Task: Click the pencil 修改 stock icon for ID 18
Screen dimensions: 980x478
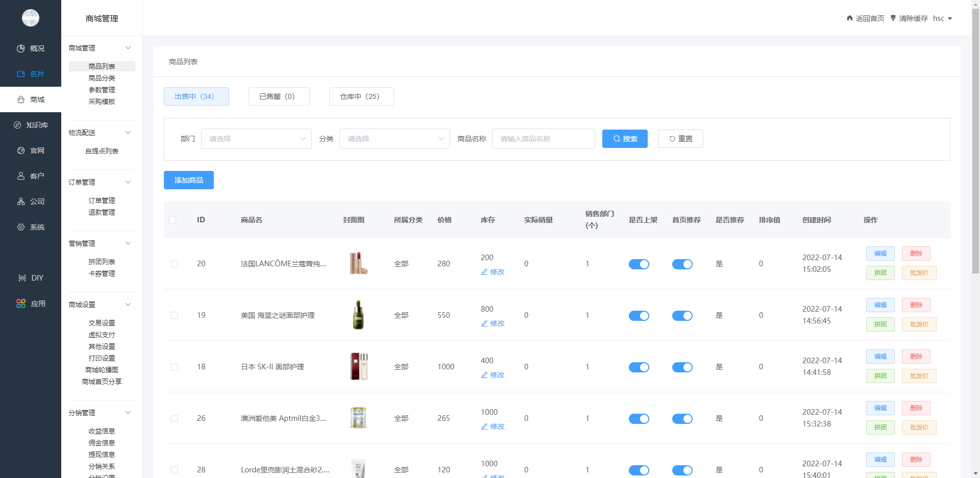Action: pos(484,375)
